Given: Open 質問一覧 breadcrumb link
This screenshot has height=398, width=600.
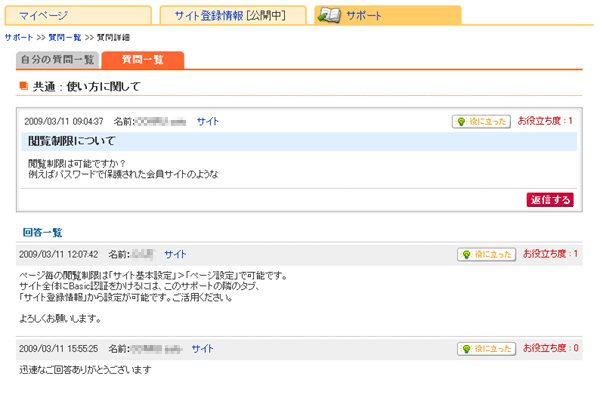Looking at the screenshot, I should pos(65,38).
